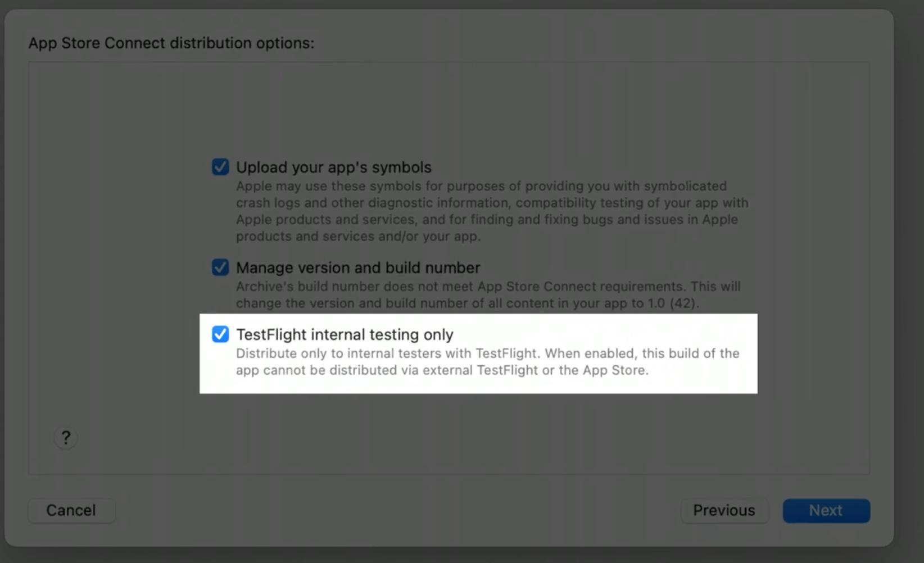Screen dimensions: 924x563
Task: Select the TestFlight internal testing only checkbox
Action: click(x=220, y=334)
